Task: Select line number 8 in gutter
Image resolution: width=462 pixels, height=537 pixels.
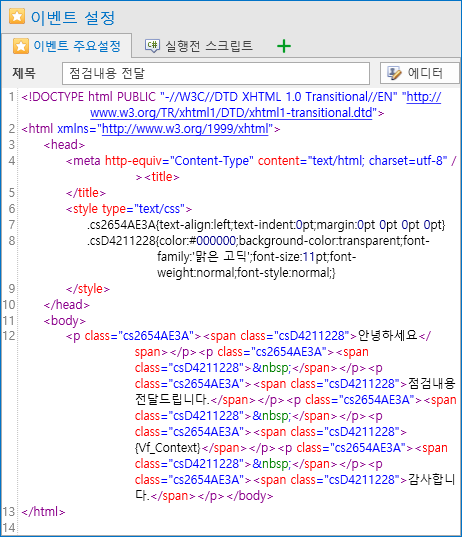Action: (x=12, y=241)
